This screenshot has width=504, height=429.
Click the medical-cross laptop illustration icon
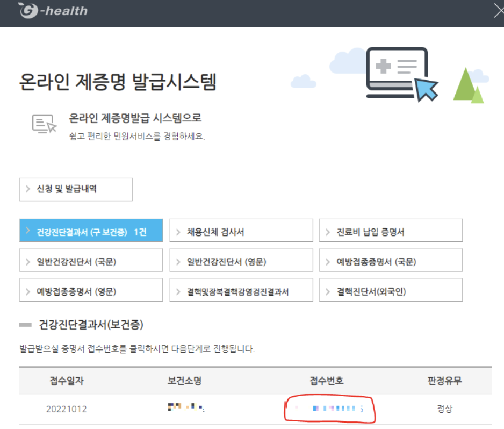398,70
